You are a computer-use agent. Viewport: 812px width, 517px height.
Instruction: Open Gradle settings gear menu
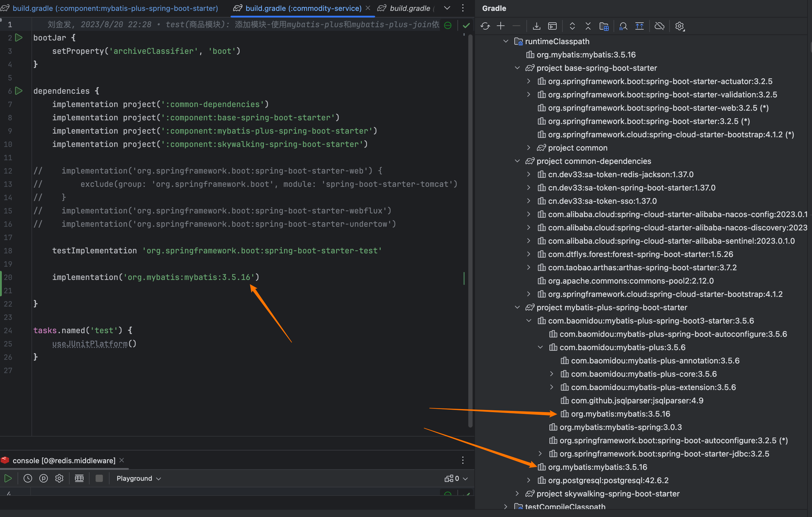pos(679,26)
